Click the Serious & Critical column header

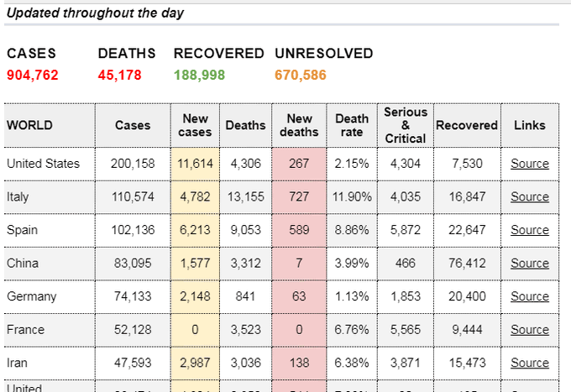click(x=406, y=125)
